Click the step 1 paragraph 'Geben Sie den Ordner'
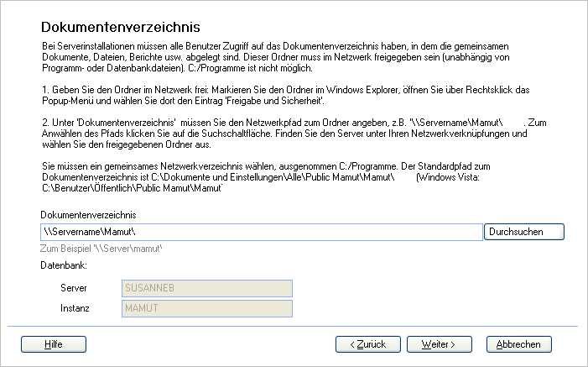The height and width of the screenshot is (367, 588). (x=286, y=96)
